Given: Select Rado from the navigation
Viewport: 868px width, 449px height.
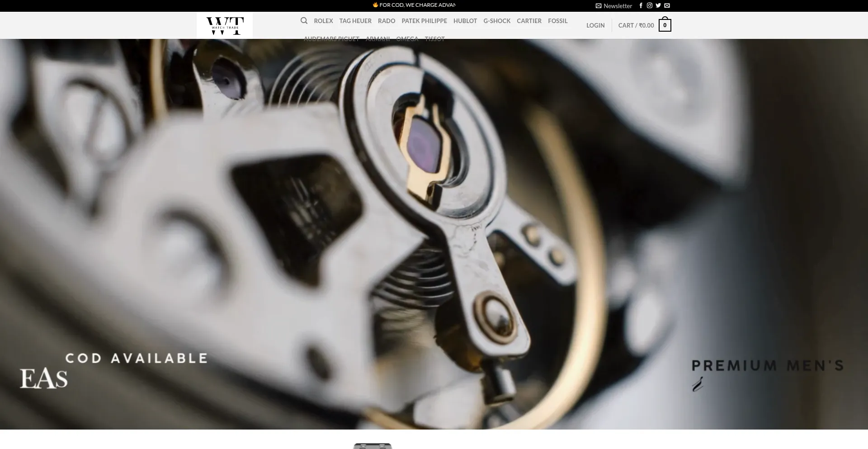Looking at the screenshot, I should (387, 21).
